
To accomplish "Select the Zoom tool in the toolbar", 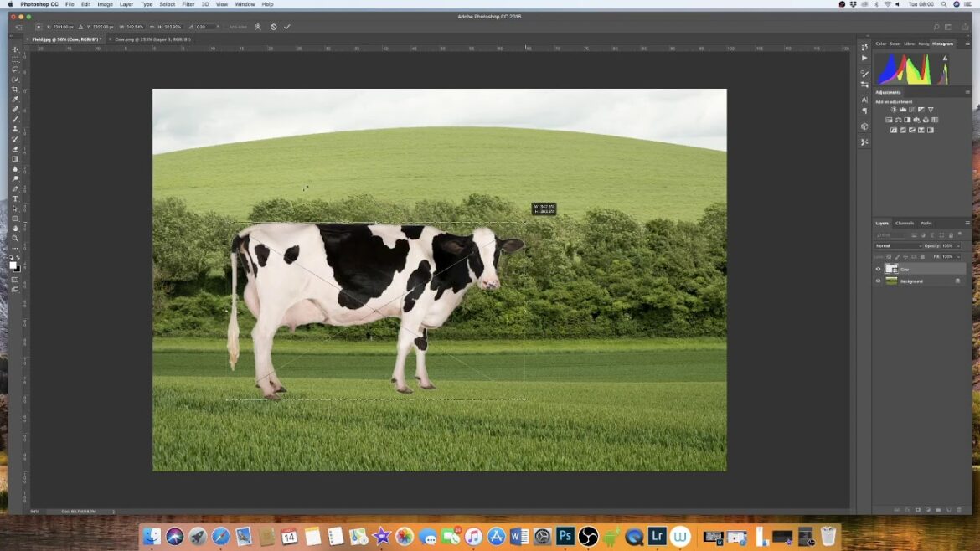I will (14, 238).
